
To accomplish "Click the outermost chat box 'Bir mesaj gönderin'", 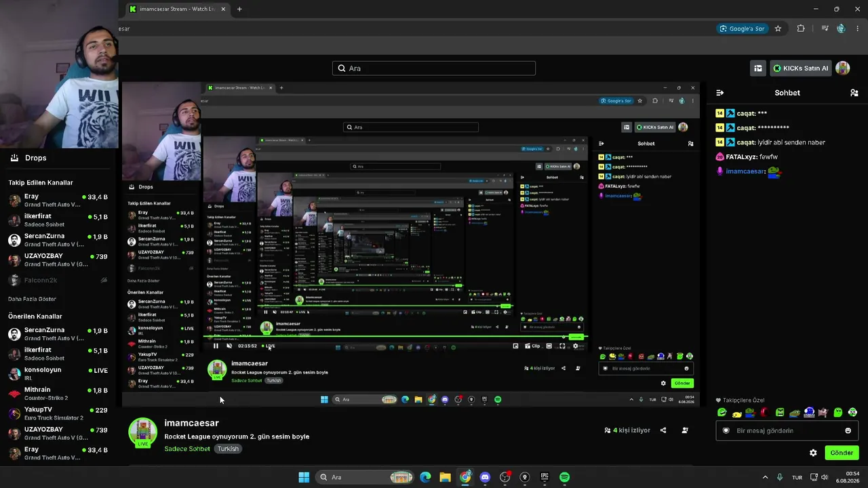I will tap(787, 430).
